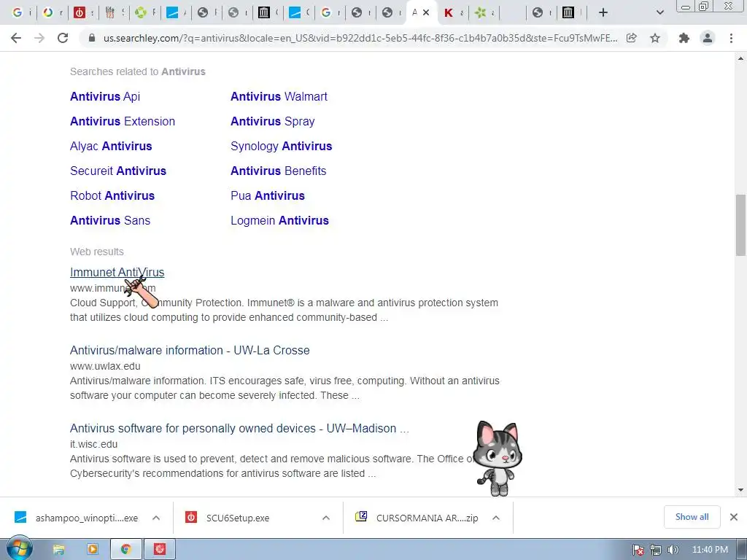
Task: Select the red app taskbar button
Action: [x=160, y=550]
